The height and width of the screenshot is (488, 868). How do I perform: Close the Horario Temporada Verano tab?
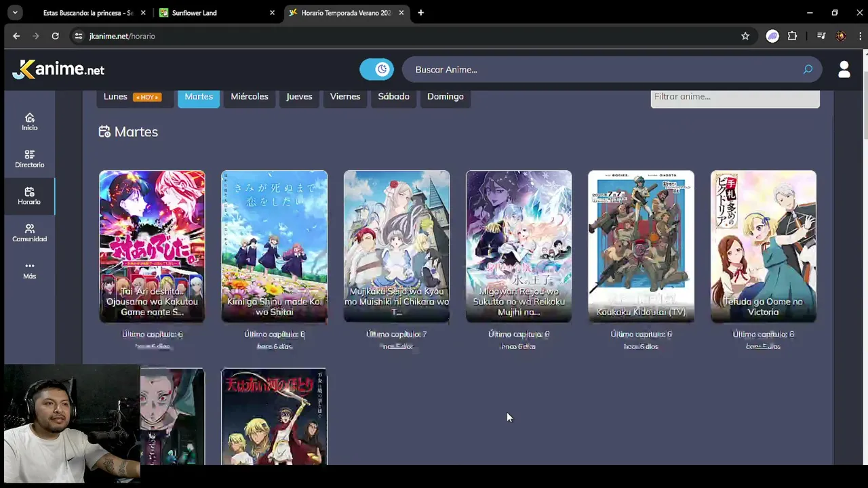click(x=401, y=13)
